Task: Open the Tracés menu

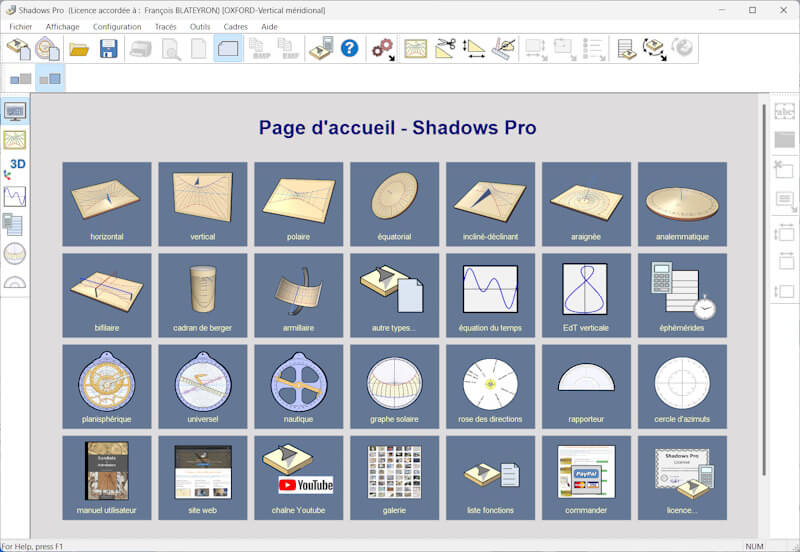Action: pos(165,27)
